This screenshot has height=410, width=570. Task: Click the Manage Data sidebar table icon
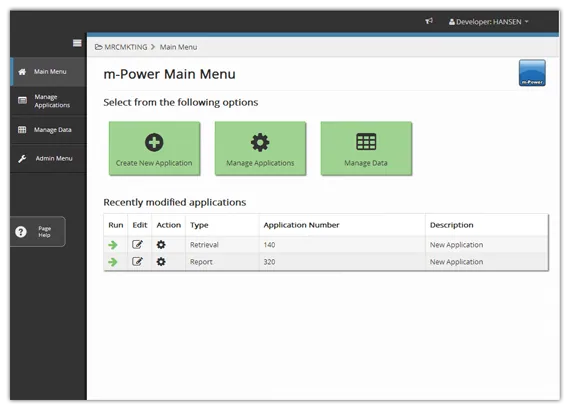[22, 130]
